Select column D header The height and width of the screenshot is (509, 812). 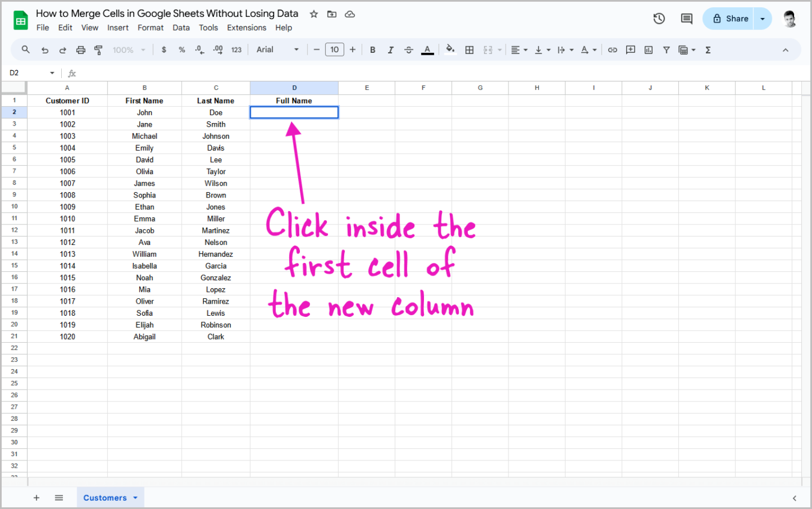294,88
